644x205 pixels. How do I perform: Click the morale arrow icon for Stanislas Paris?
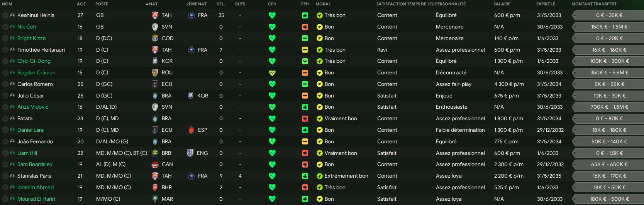click(x=319, y=176)
